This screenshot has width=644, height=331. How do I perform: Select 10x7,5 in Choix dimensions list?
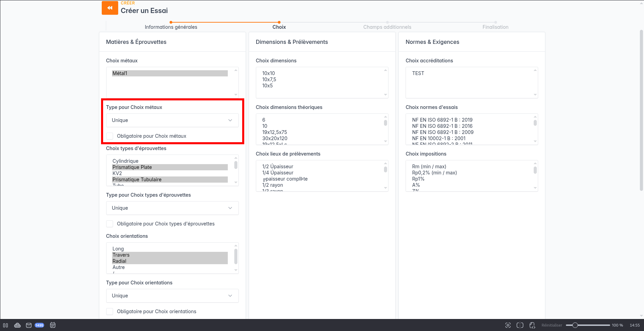(x=269, y=79)
